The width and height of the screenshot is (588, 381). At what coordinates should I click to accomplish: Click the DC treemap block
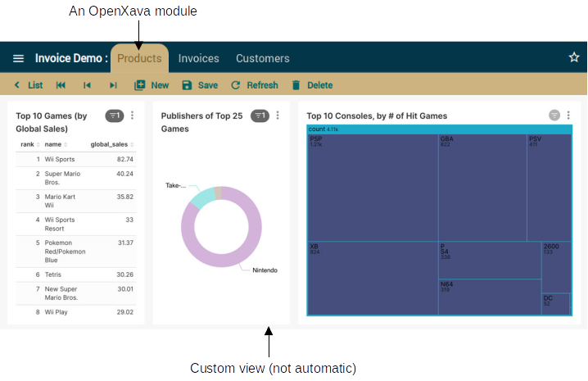pyautogui.click(x=556, y=304)
